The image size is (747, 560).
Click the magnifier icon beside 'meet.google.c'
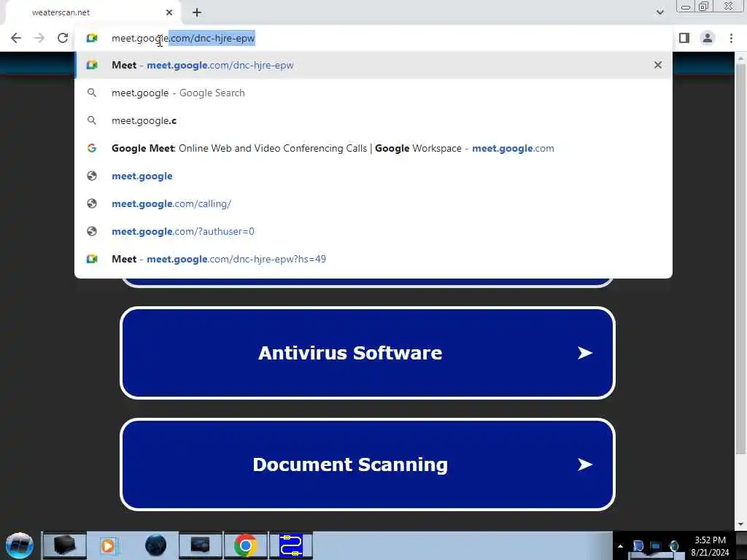pos(92,120)
